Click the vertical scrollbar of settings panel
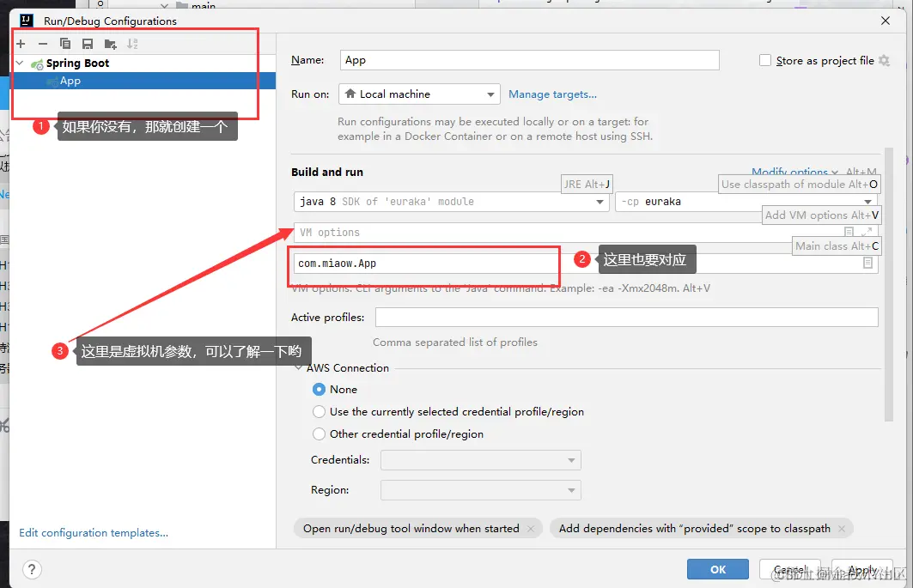Screen dimensions: 913x588 889,284
